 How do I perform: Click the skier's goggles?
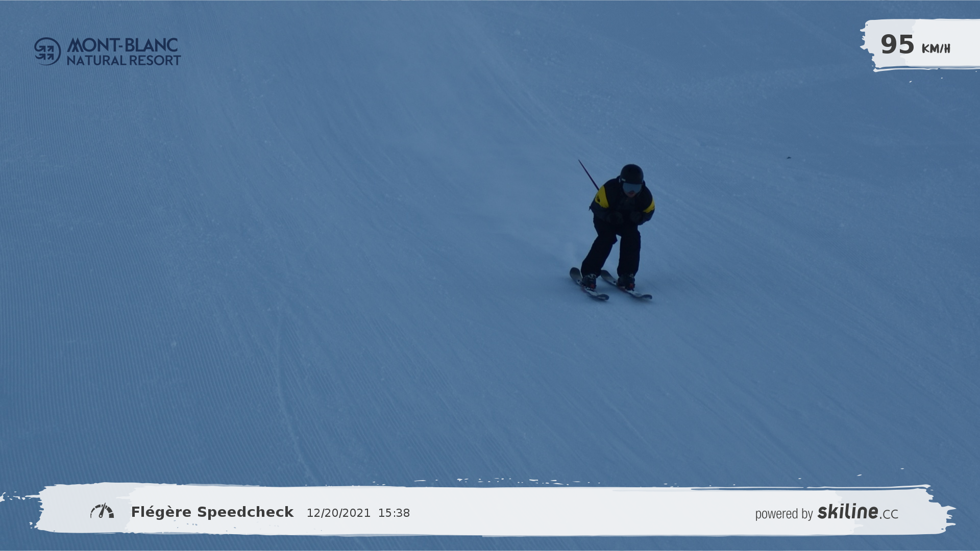click(632, 188)
